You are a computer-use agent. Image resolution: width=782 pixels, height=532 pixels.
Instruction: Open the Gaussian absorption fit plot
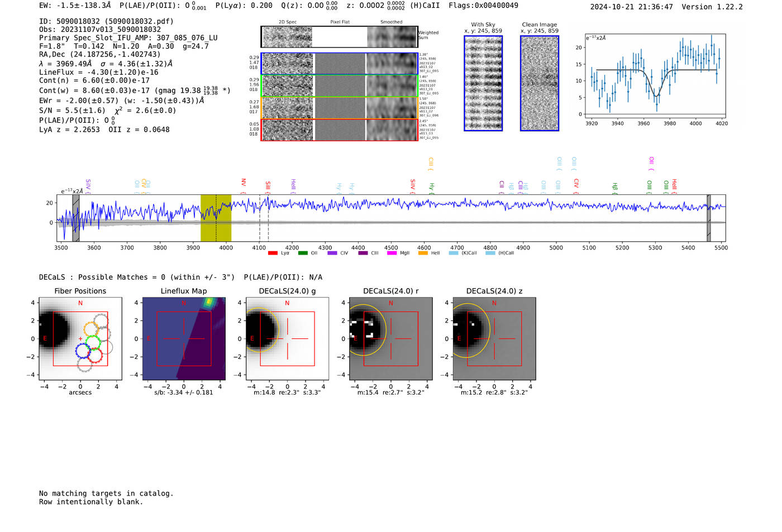pyautogui.click(x=655, y=75)
